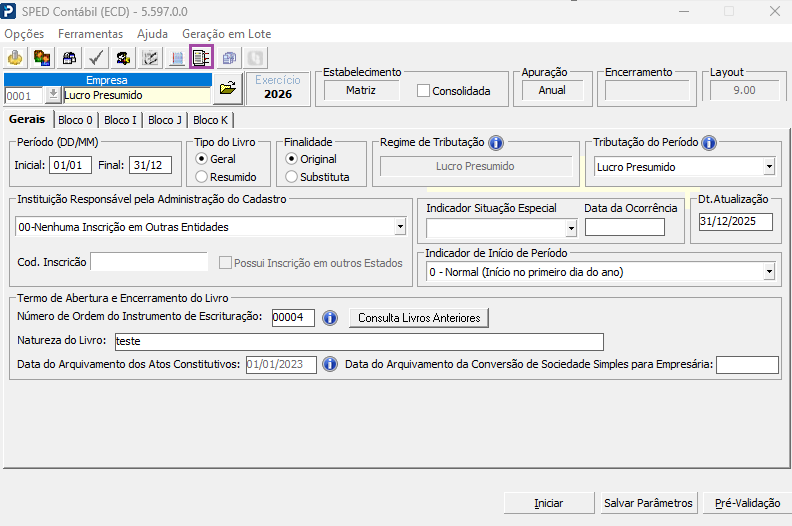Image resolution: width=792 pixels, height=526 pixels.
Task: Click the Natureza do Livro text field
Action: pos(359,342)
